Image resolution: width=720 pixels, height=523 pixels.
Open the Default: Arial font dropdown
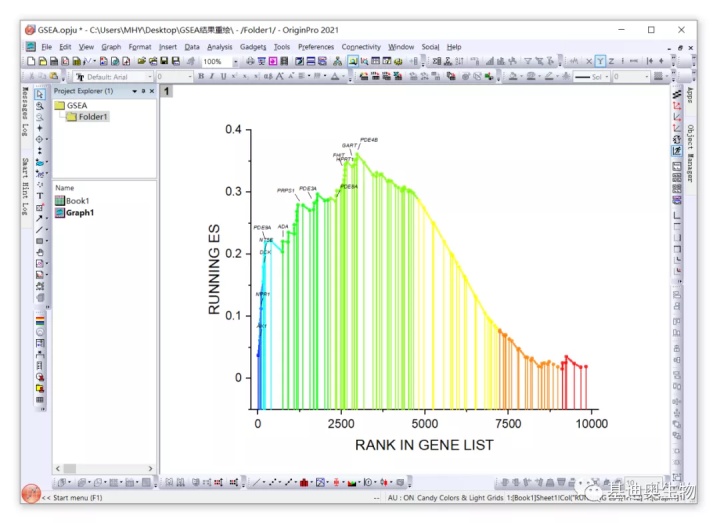coord(149,77)
